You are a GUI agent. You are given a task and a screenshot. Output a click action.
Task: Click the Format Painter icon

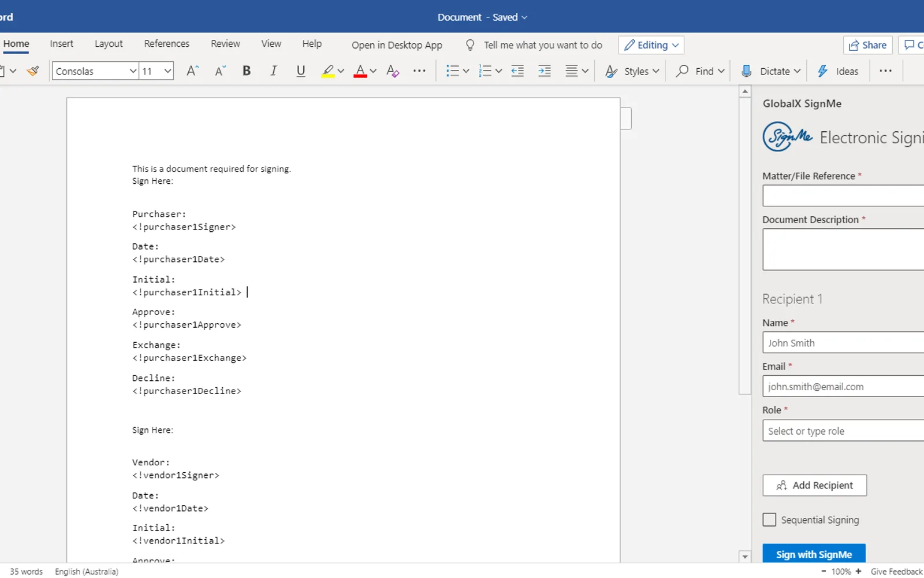[x=33, y=71]
